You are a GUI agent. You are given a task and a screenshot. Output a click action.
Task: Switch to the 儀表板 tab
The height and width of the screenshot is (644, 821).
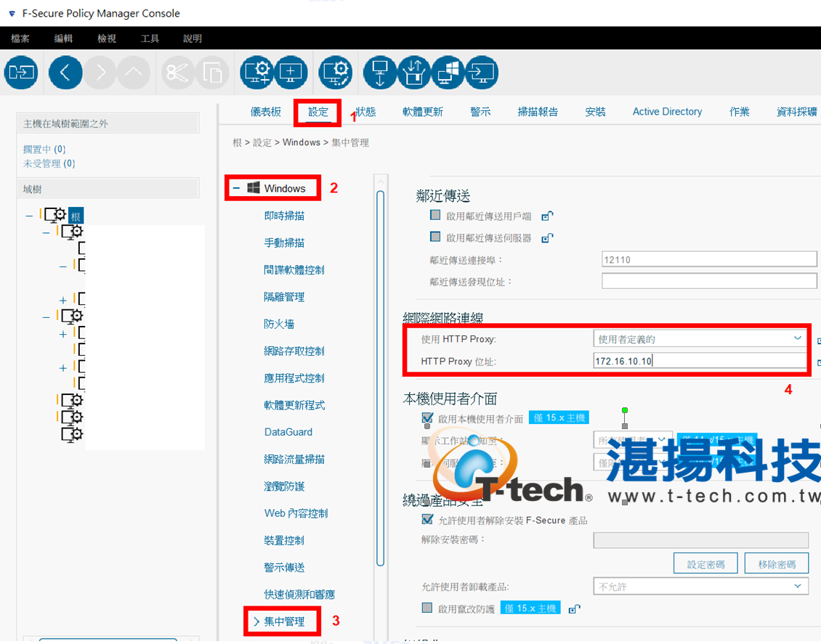coord(266,111)
